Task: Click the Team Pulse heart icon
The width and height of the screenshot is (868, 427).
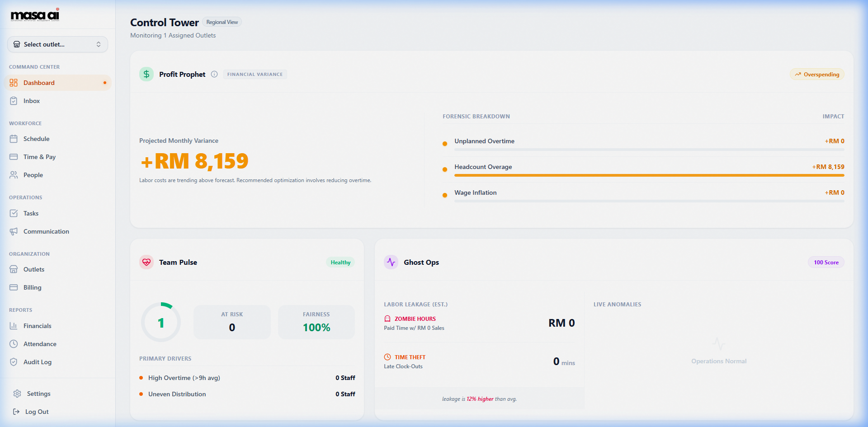Action: click(x=146, y=262)
